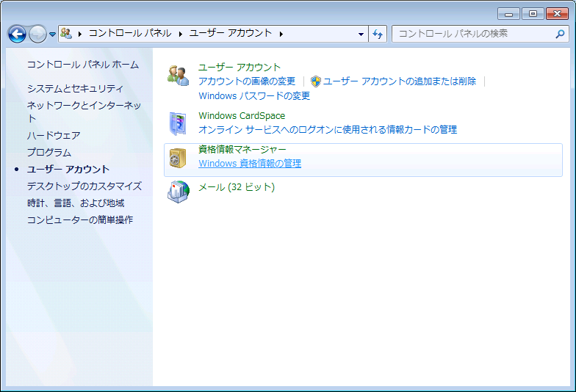Viewport: 576px width, 392px height.
Task: Minimize the Control Panel window
Action: click(508, 14)
